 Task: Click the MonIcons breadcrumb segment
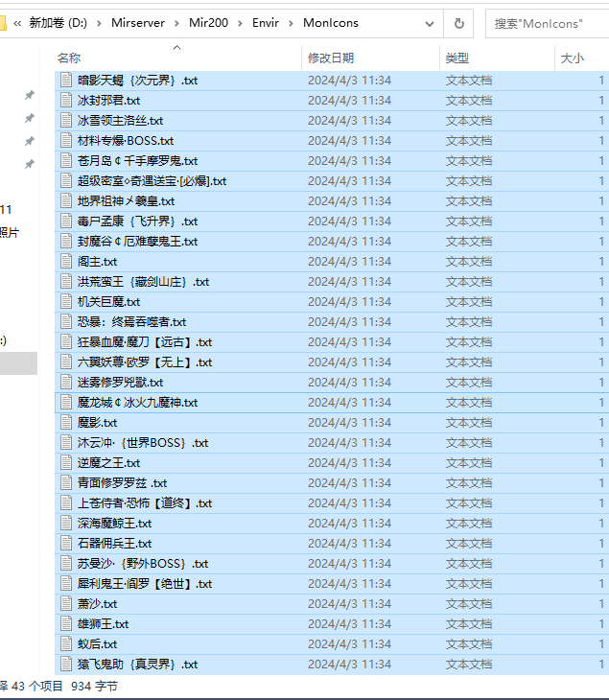(331, 23)
